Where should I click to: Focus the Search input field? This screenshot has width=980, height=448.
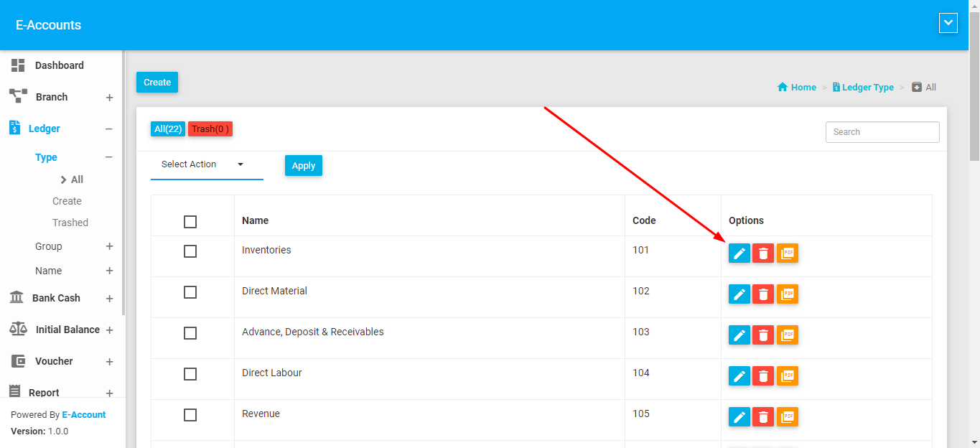coord(882,132)
